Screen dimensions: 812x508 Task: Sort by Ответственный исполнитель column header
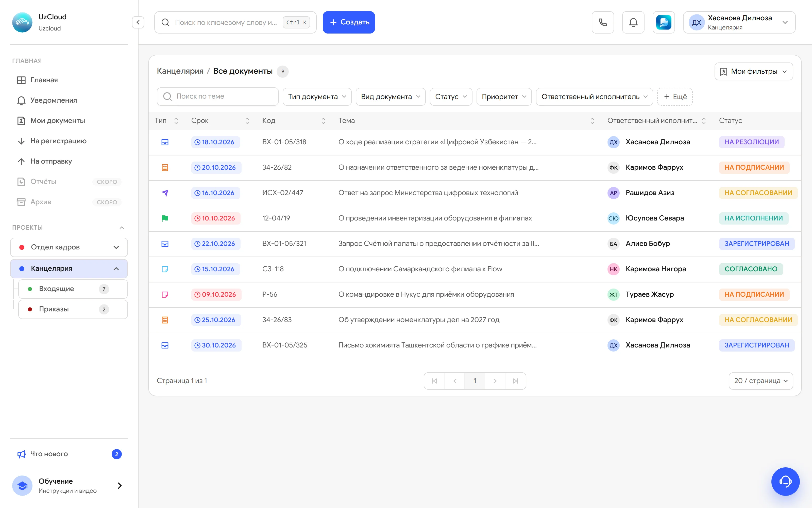tap(704, 121)
